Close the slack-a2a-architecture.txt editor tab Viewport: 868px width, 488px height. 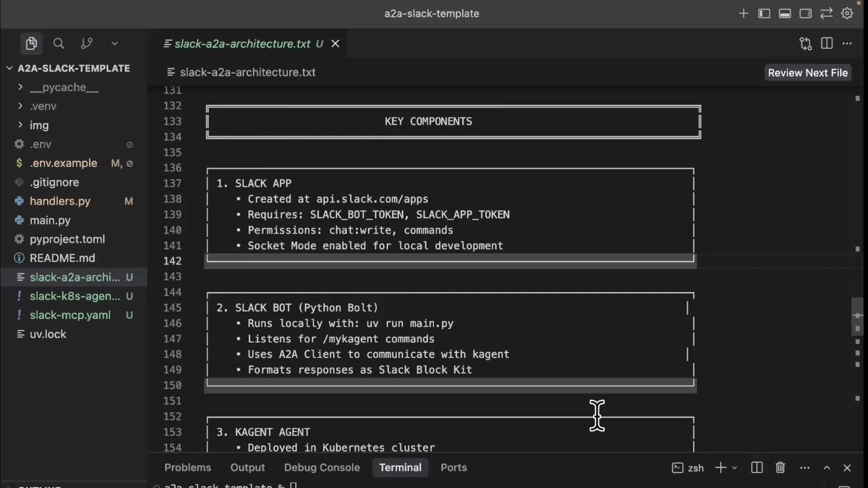tap(335, 43)
